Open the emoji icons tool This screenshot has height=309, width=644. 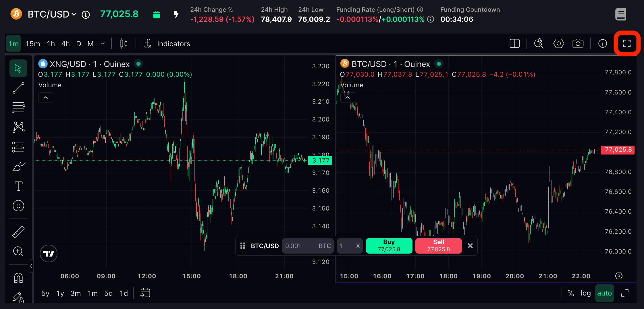[x=18, y=206]
